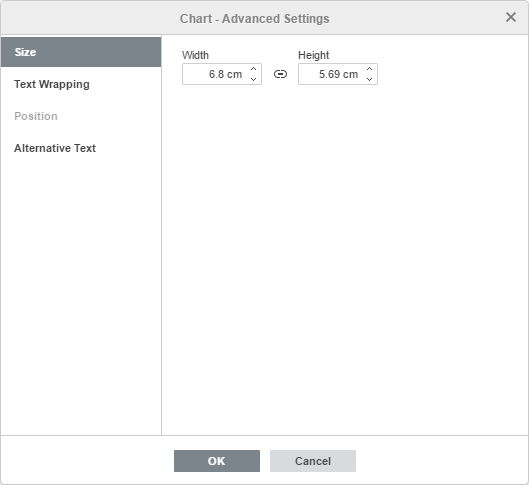
Task: Click the Cancel button
Action: tap(313, 461)
